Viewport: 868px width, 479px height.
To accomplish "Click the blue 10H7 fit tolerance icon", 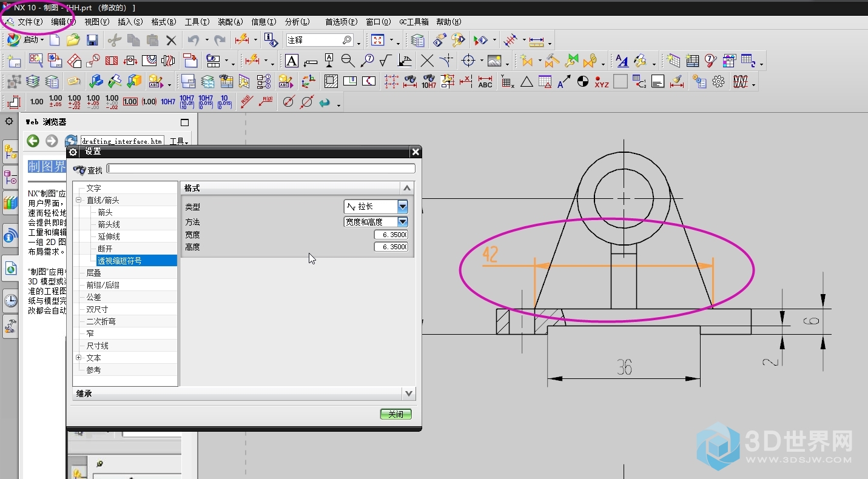I will [168, 102].
